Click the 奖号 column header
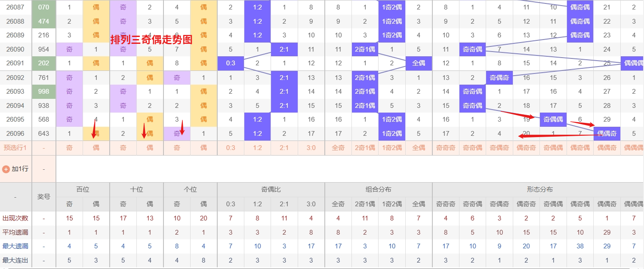 point(43,196)
